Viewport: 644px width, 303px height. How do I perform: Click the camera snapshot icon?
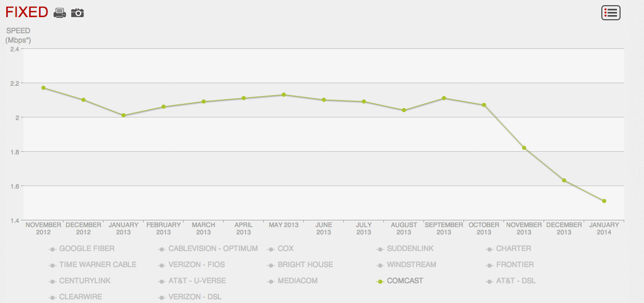(x=78, y=13)
